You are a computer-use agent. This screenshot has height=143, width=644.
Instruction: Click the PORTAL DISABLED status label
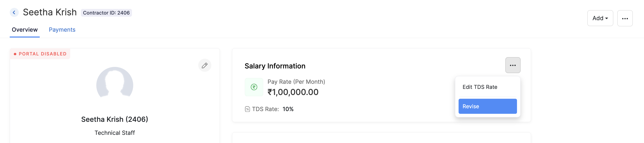(43, 54)
